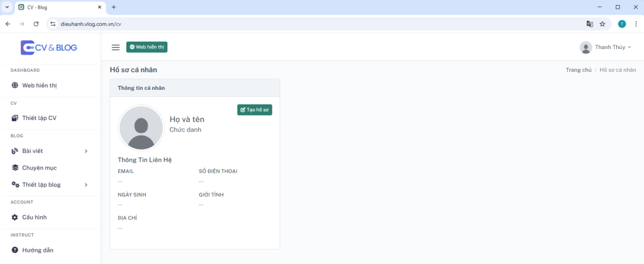
Task: Open Cấu hình gear settings
Action: (x=29, y=217)
